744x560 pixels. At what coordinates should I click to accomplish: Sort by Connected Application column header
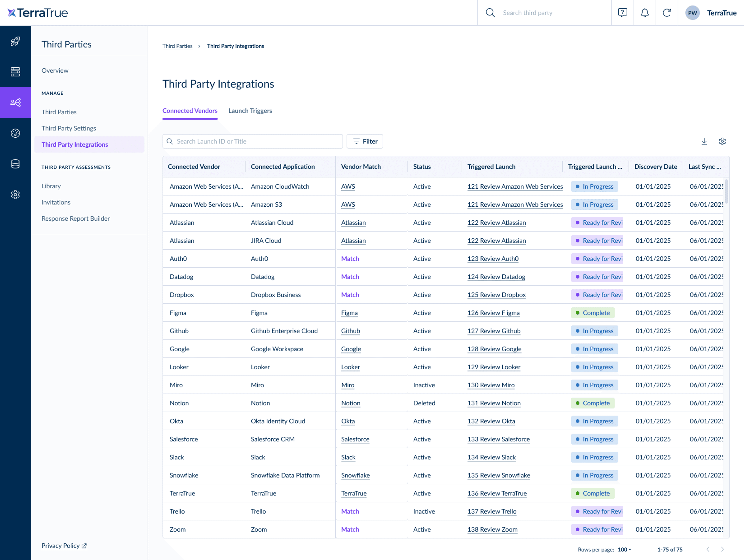point(282,166)
